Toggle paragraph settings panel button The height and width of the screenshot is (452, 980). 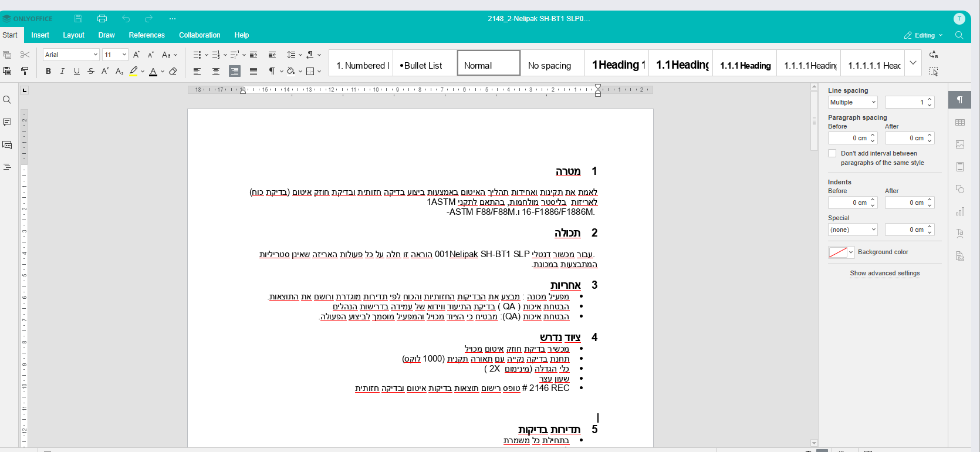(x=960, y=100)
